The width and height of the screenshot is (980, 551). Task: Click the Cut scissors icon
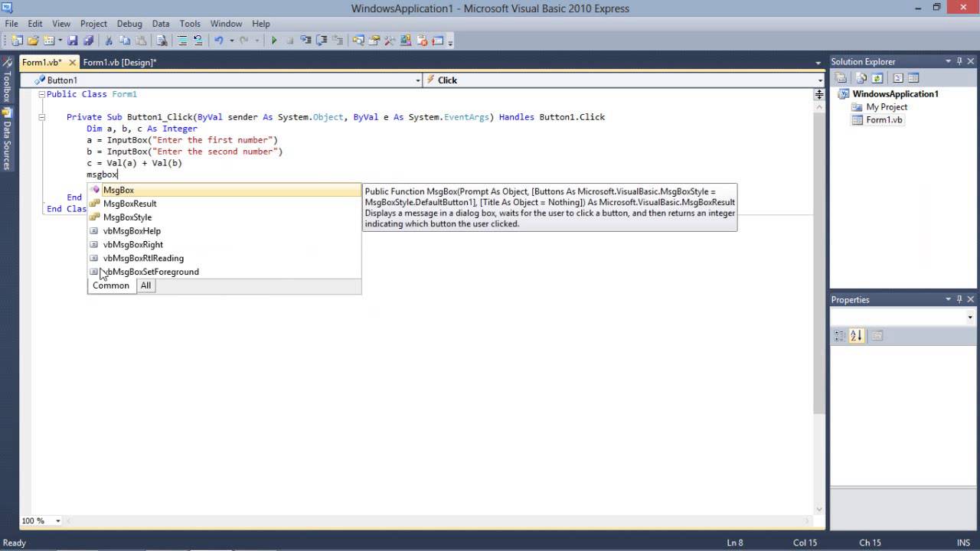[109, 41]
